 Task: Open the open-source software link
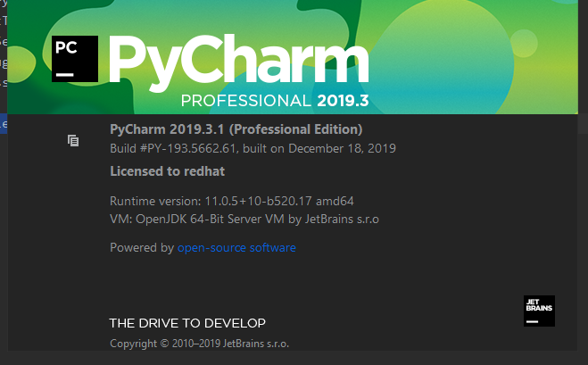click(x=236, y=247)
